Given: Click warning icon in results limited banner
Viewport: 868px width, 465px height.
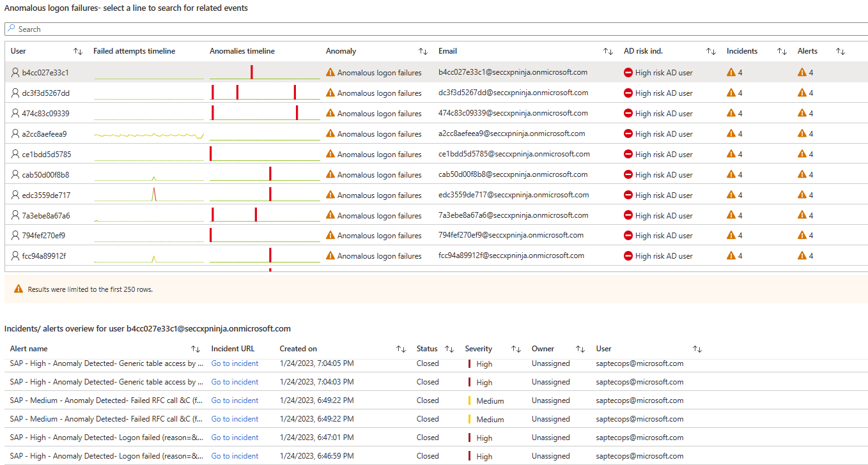Looking at the screenshot, I should click(17, 289).
